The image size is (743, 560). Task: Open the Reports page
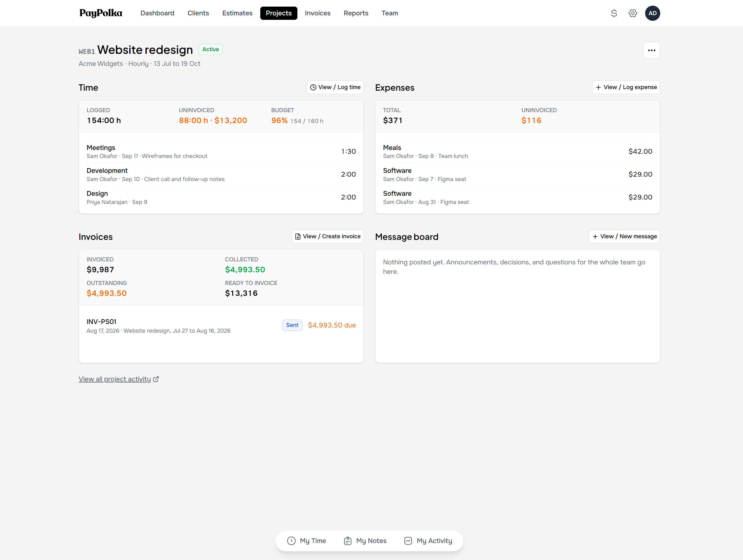356,13
